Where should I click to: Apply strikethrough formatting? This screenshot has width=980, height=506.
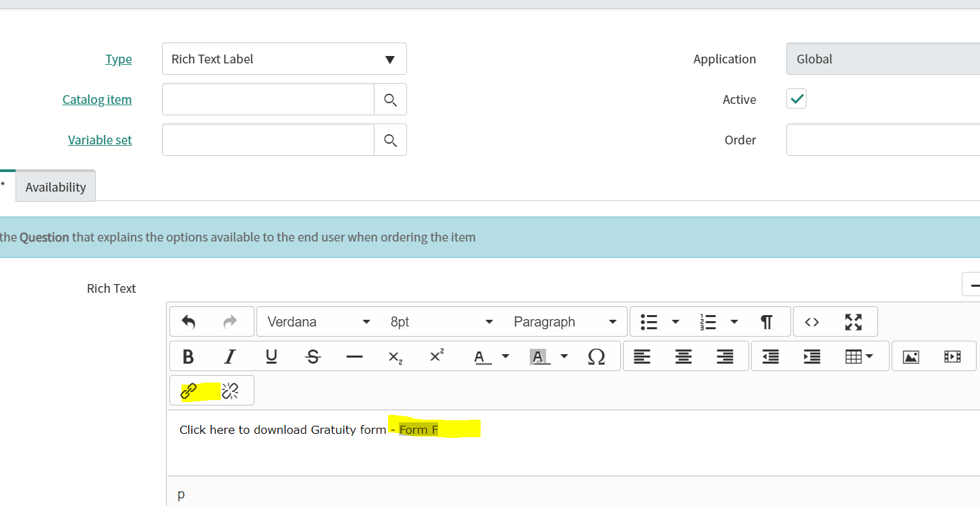[x=312, y=356]
